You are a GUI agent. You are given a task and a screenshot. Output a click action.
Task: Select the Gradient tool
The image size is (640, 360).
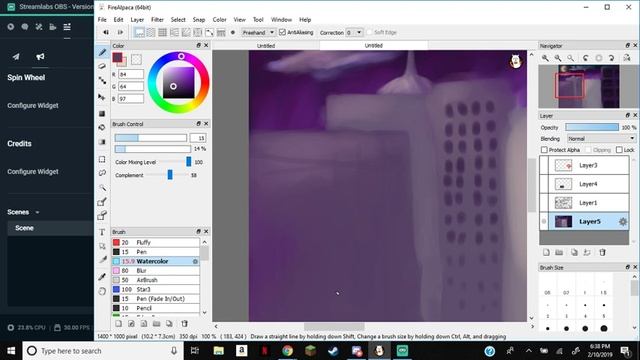coord(102,142)
